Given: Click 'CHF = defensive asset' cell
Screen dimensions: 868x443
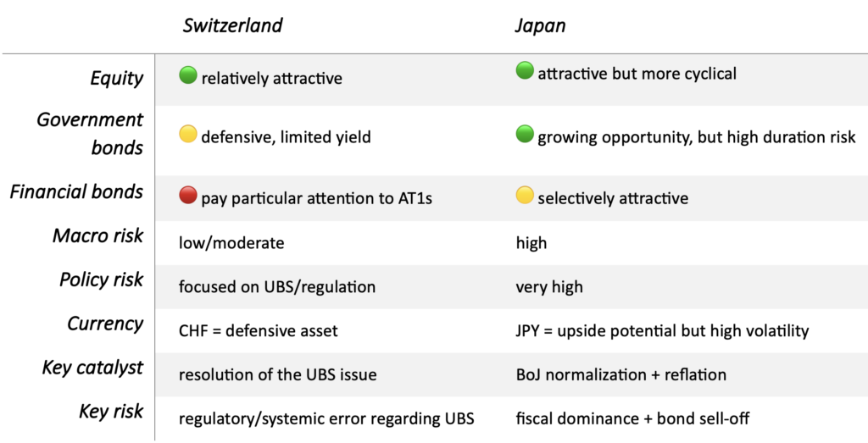Looking at the screenshot, I should [x=258, y=330].
